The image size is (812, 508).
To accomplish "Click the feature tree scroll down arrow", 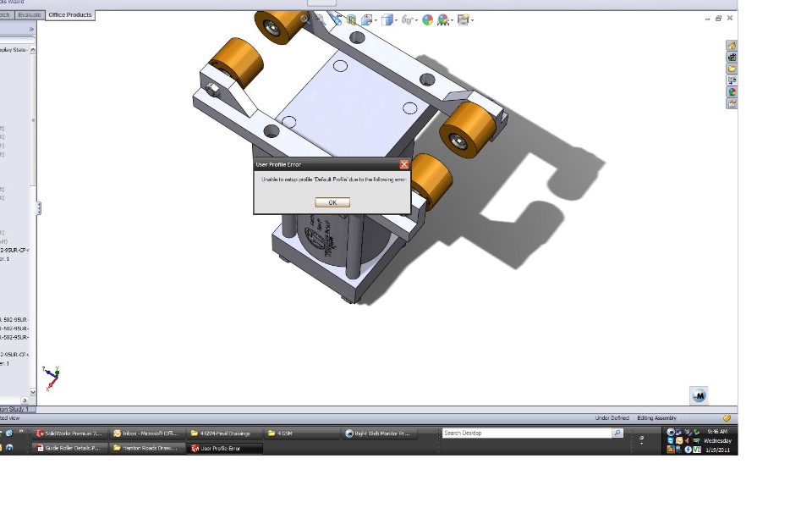I will (33, 392).
